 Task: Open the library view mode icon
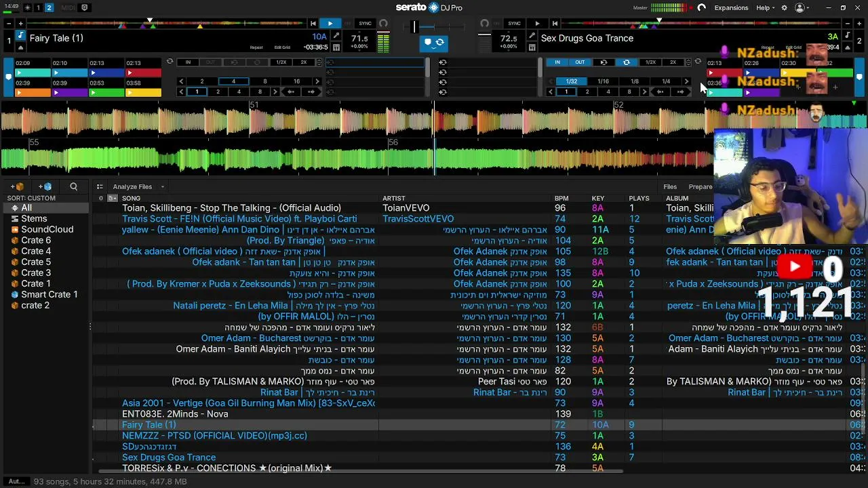click(x=100, y=186)
